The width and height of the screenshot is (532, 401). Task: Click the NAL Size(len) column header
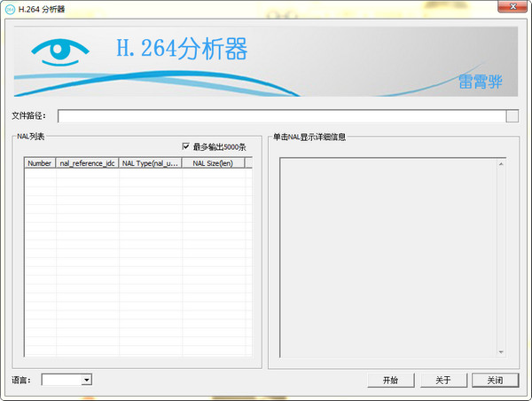212,163
